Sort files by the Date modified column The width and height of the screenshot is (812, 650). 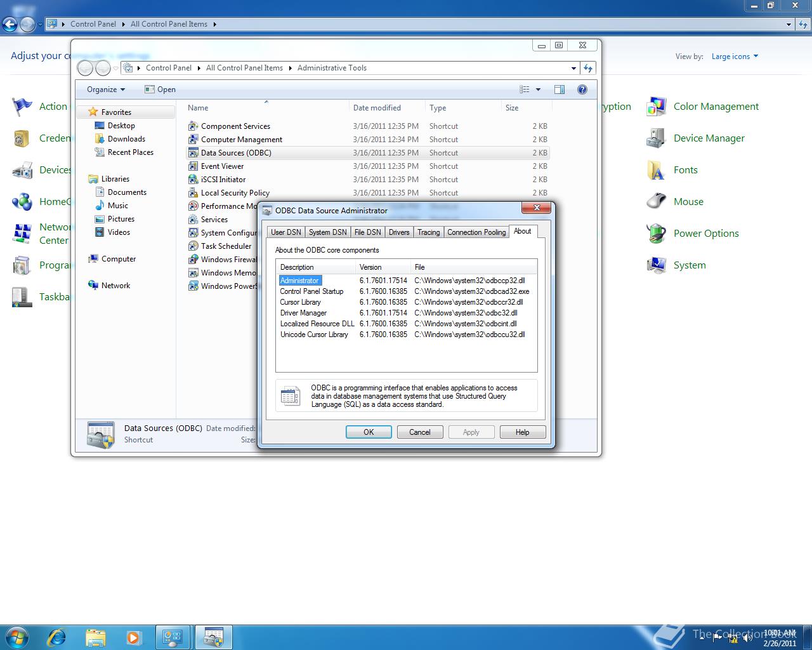point(378,107)
